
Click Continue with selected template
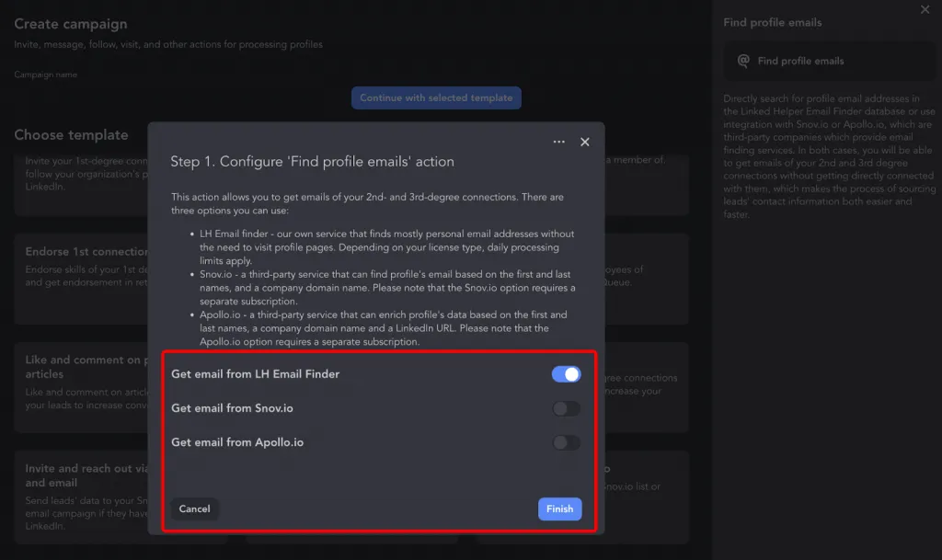coord(436,97)
